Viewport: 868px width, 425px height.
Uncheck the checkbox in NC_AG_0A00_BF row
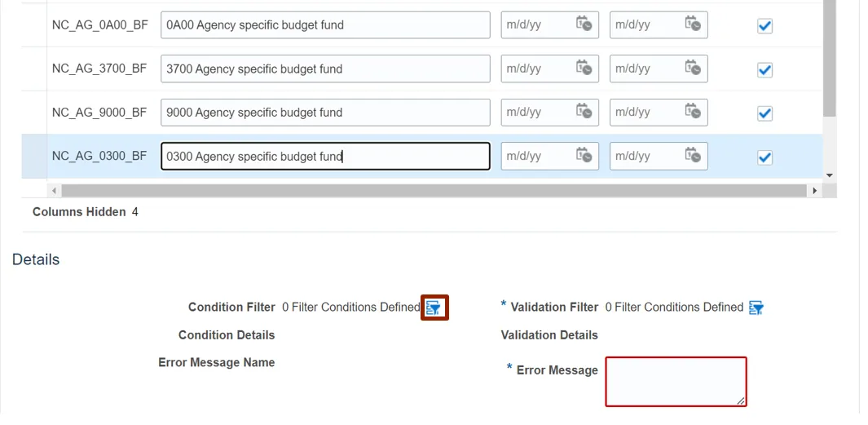point(764,26)
